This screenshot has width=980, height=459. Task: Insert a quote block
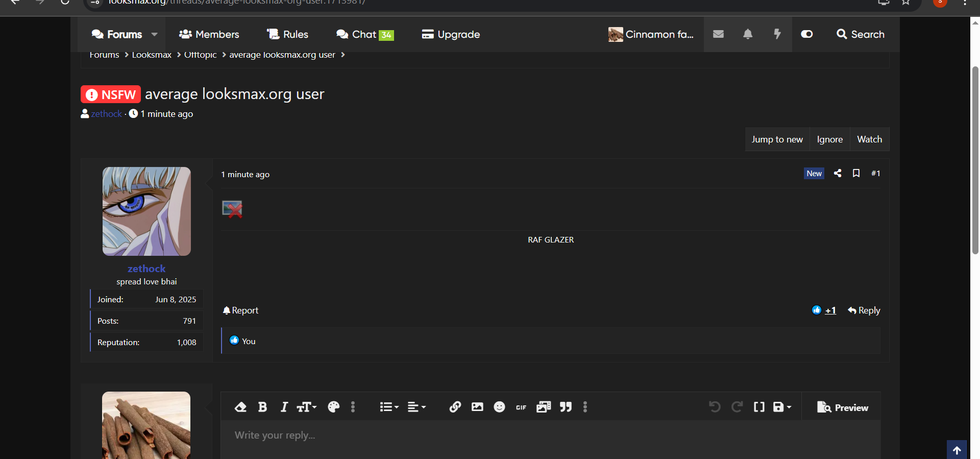pyautogui.click(x=566, y=407)
